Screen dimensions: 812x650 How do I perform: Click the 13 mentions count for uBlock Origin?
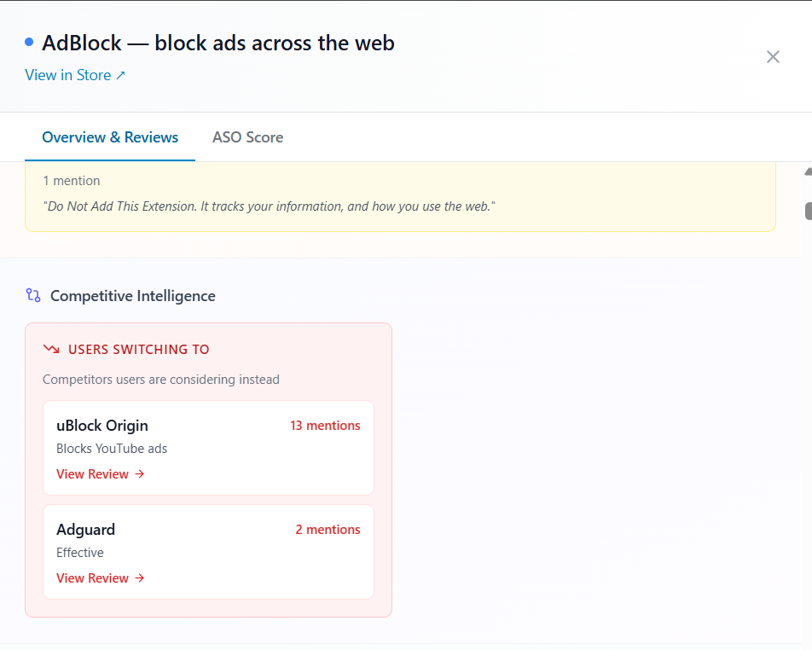point(325,426)
